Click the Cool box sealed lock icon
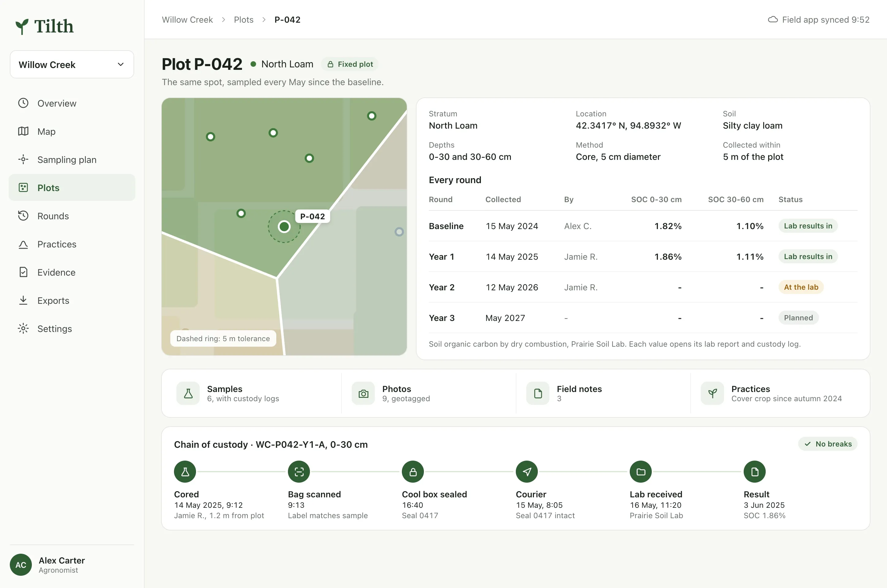This screenshot has height=588, width=887. tap(413, 472)
